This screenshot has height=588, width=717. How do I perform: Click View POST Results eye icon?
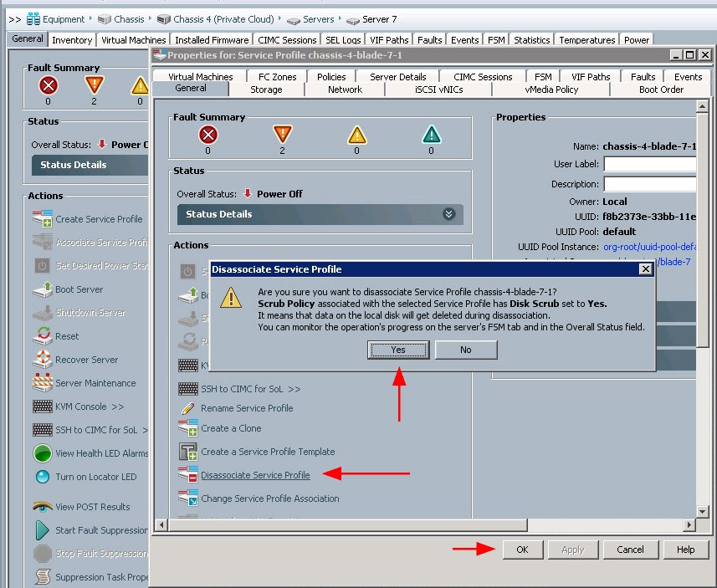[x=43, y=507]
